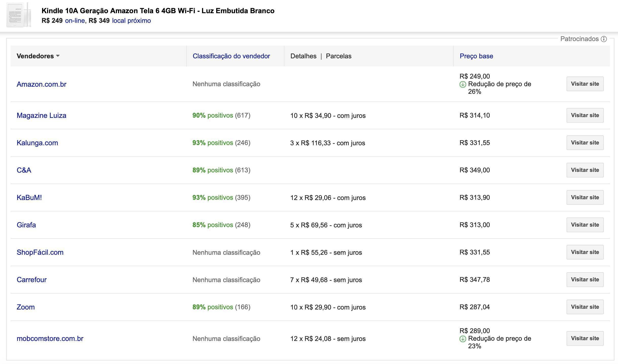618x364 pixels.
Task: Click Kalunga installment text 3 x R$ 116,33
Action: tap(328, 143)
